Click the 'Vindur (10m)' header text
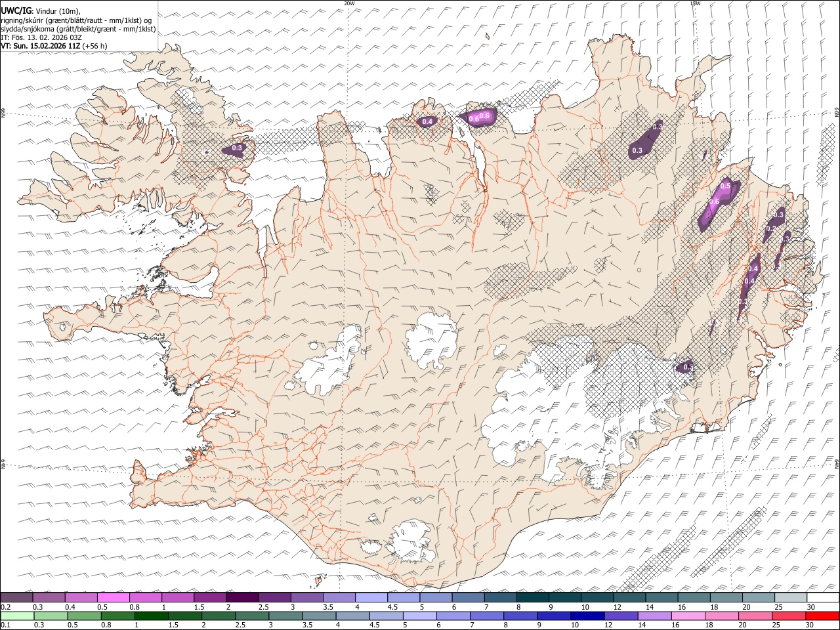 point(58,12)
